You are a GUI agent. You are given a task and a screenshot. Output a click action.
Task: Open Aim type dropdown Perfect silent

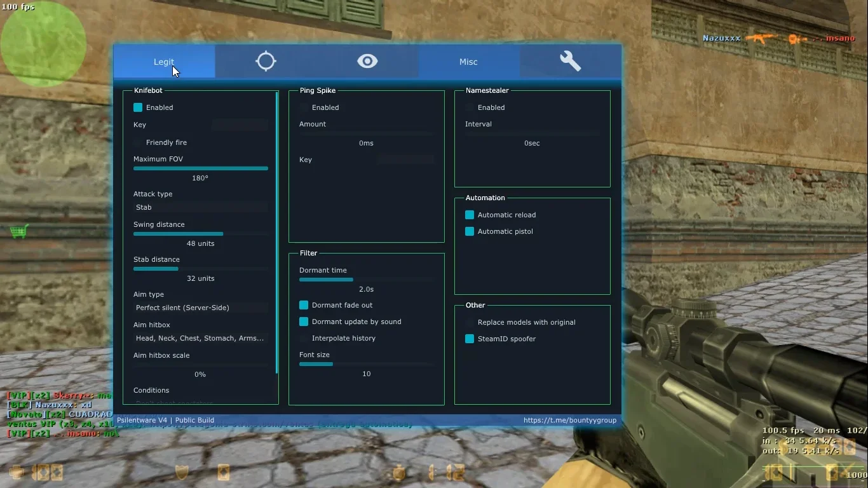[x=201, y=308]
